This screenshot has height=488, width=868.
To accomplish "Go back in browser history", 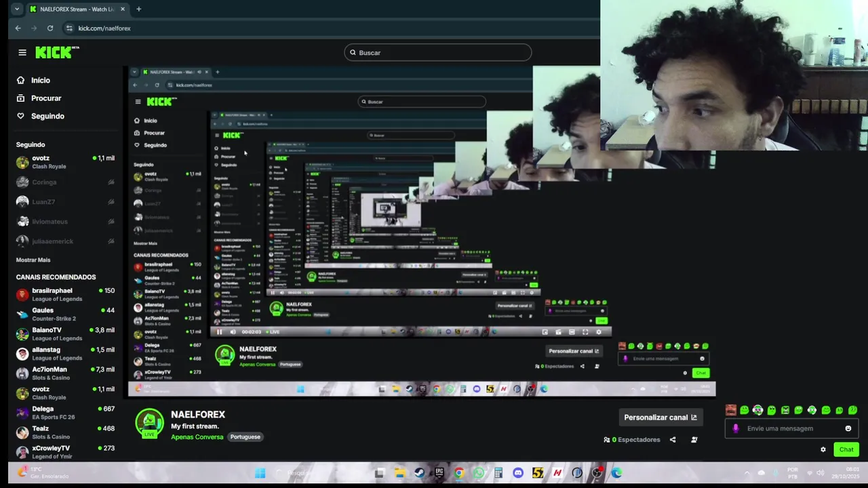I will pos(18,28).
